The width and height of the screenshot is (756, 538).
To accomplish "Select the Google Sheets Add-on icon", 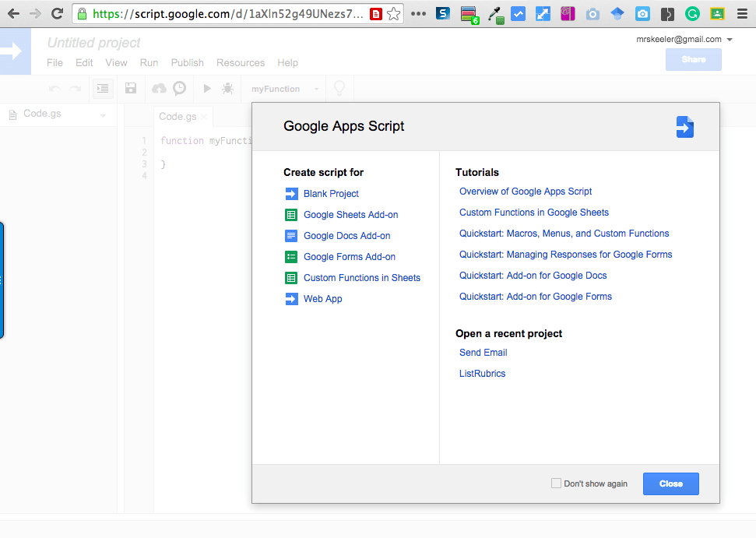I will coord(291,214).
